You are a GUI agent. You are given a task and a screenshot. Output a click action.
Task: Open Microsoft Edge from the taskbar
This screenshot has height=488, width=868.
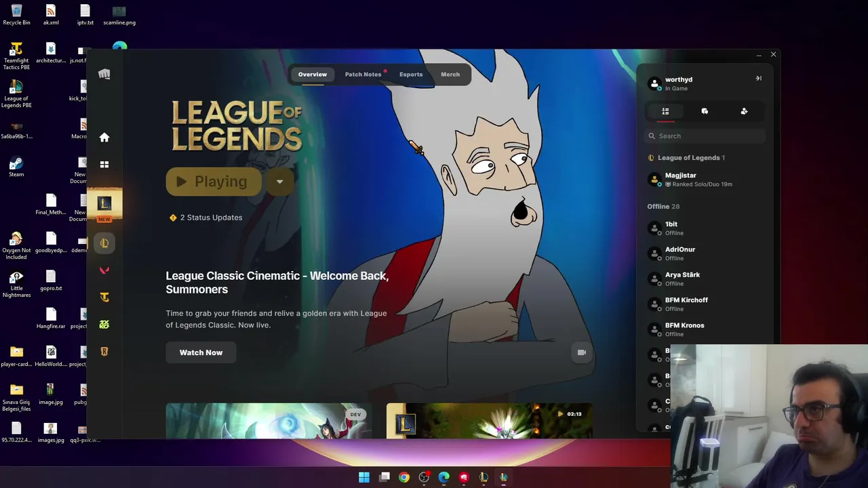coord(443,477)
